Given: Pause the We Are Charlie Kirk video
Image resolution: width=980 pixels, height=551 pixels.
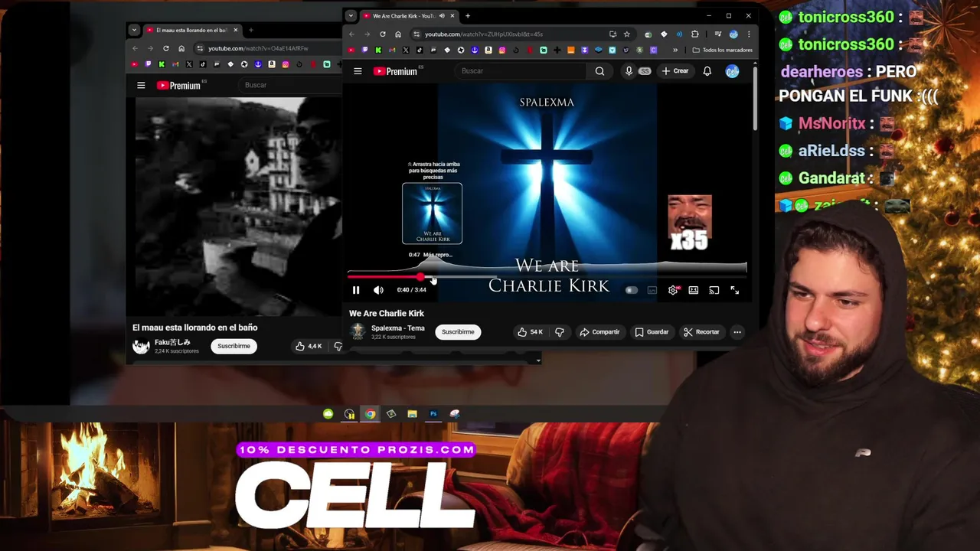Looking at the screenshot, I should 356,290.
